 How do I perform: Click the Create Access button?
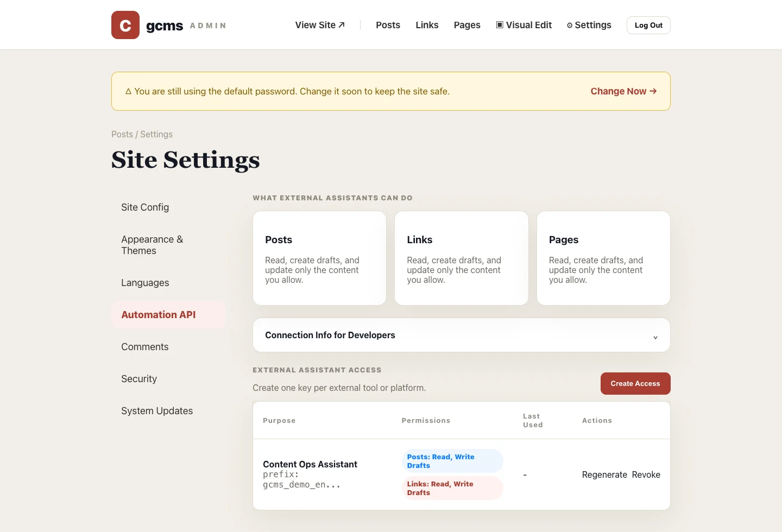pyautogui.click(x=635, y=383)
